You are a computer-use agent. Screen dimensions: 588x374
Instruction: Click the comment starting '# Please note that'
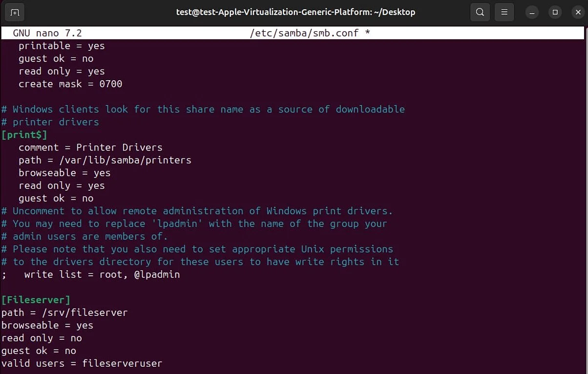pos(197,249)
